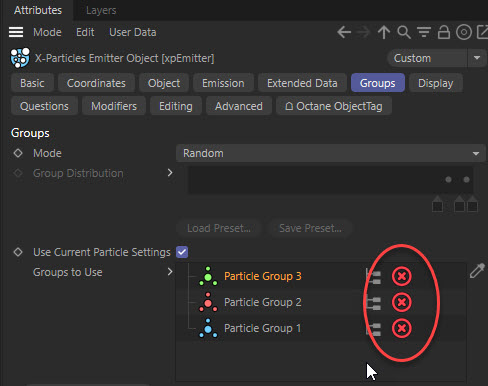The width and height of the screenshot is (488, 386).
Task: Expand the Groups to Use chevron
Action: 170,272
